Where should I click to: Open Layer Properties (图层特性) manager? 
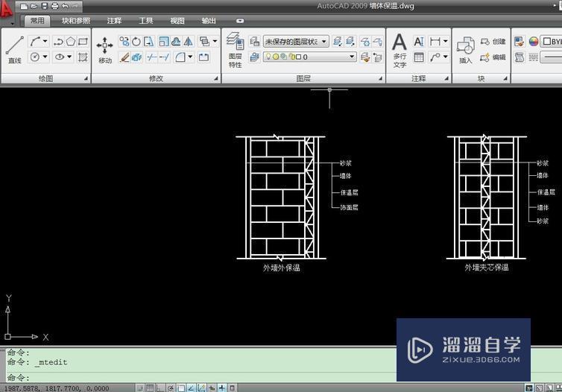pyautogui.click(x=235, y=50)
